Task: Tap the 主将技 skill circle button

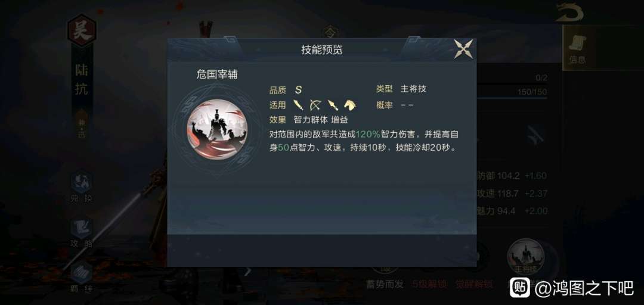Action: 526,257
